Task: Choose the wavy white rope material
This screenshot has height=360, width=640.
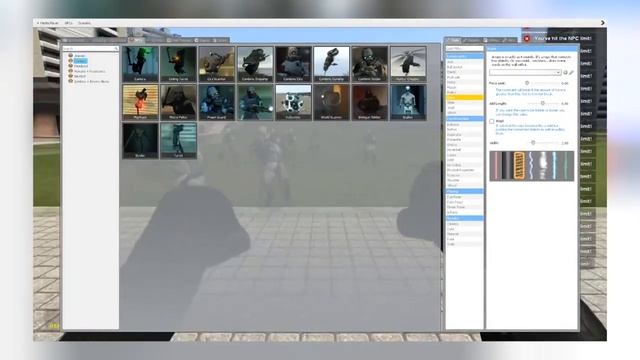Action: (x=531, y=166)
